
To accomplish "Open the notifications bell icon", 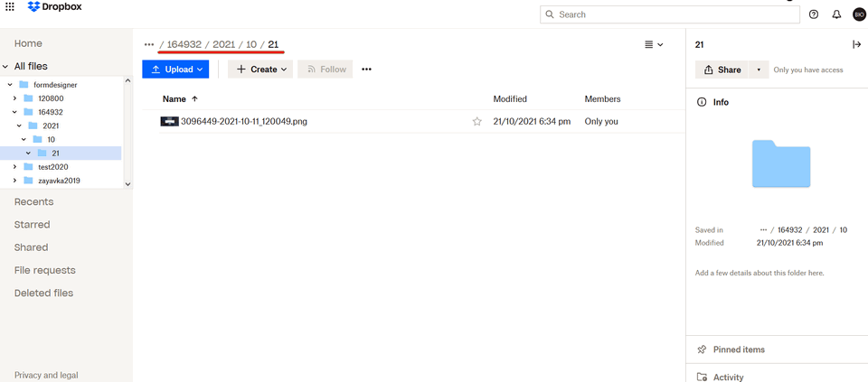I will tap(836, 14).
